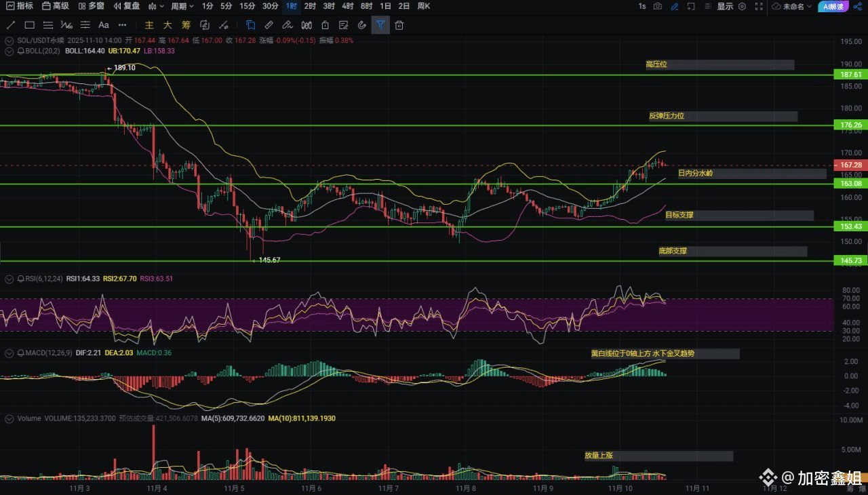The width and height of the screenshot is (868, 495).
Task: Collapse the BOLL indicator legend toggle
Action: [9, 51]
